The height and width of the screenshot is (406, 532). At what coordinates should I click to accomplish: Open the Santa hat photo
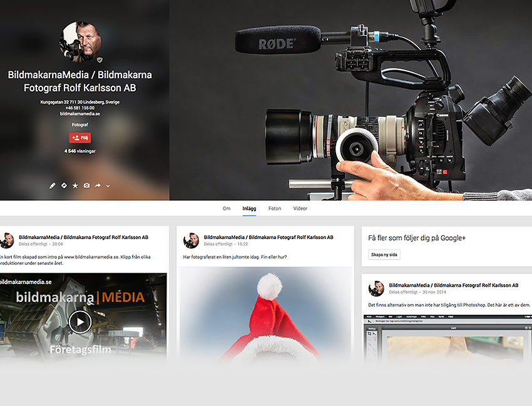click(265, 315)
